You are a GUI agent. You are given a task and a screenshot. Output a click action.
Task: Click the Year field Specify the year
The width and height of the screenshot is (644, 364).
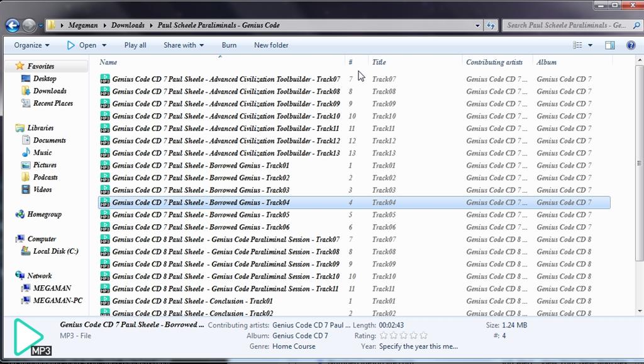tap(418, 346)
